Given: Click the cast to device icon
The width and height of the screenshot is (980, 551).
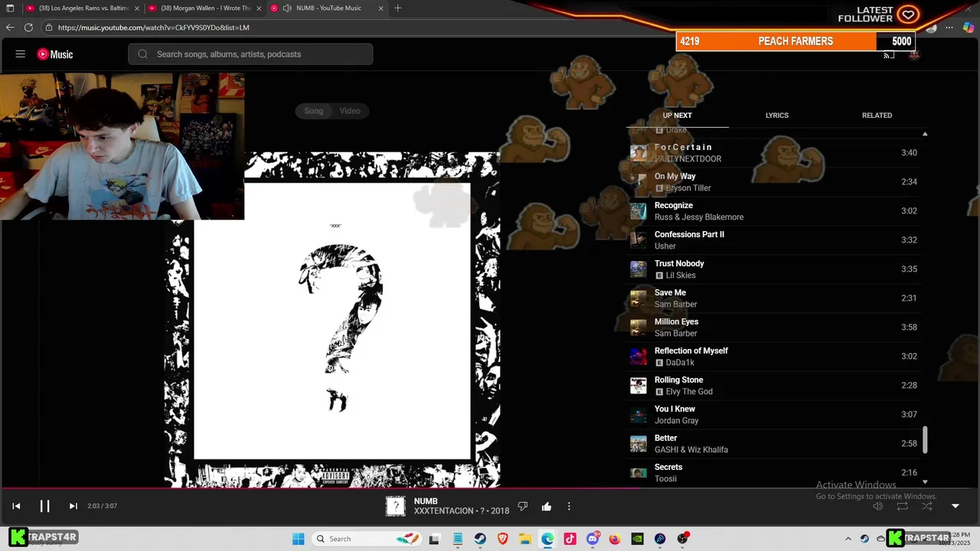Looking at the screenshot, I should [889, 54].
